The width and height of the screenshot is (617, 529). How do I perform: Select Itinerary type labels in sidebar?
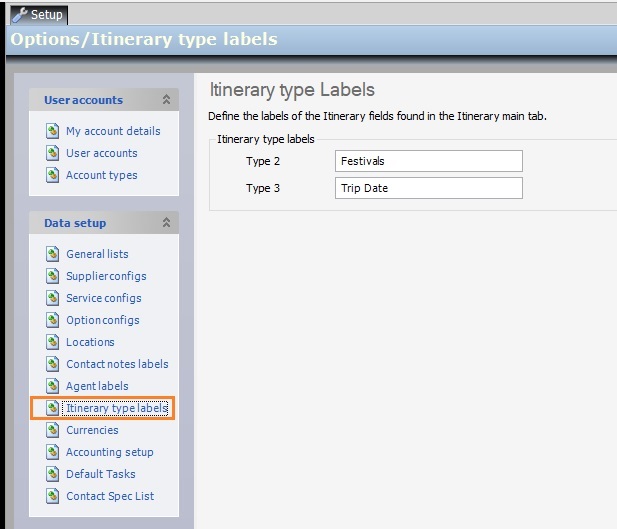tap(116, 408)
